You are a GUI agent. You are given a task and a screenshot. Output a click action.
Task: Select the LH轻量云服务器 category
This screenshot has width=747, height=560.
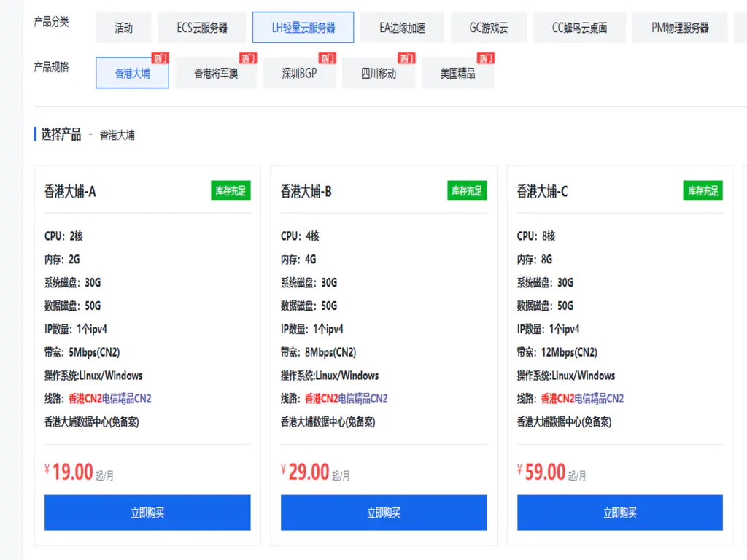point(300,27)
